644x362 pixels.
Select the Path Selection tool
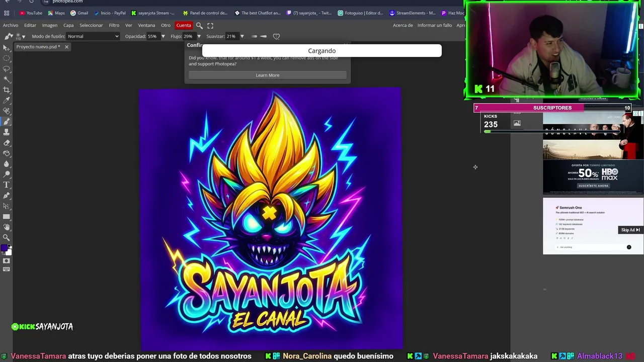point(7,206)
